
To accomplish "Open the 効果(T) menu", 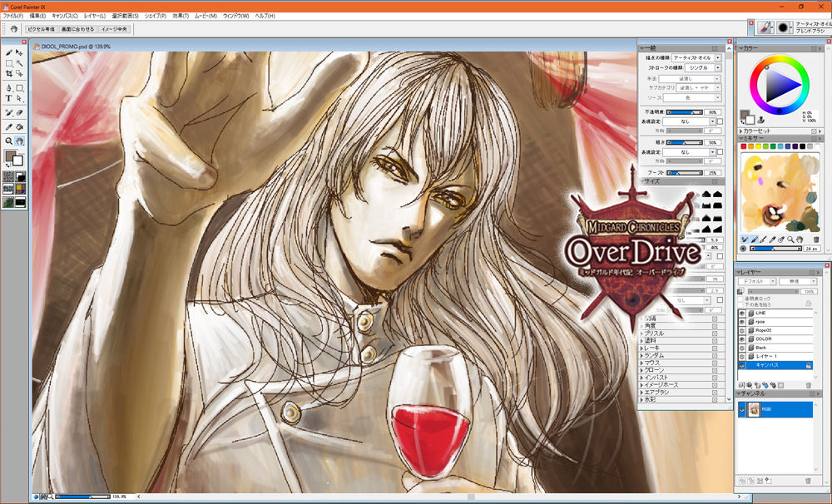I will pyautogui.click(x=181, y=16).
